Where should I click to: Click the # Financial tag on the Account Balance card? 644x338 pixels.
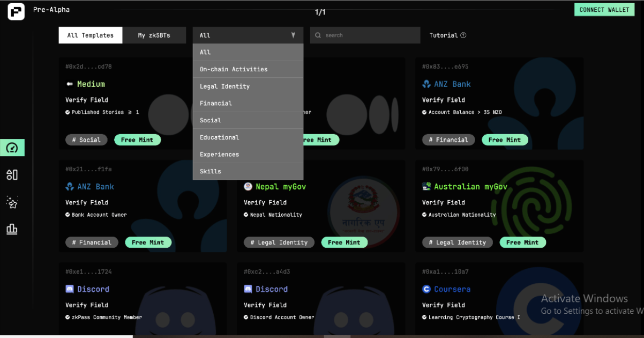(448, 140)
